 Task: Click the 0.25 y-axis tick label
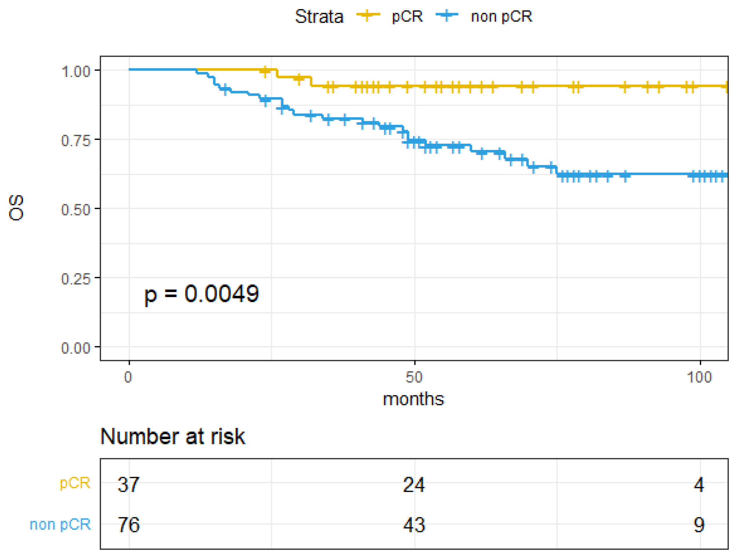point(76,279)
